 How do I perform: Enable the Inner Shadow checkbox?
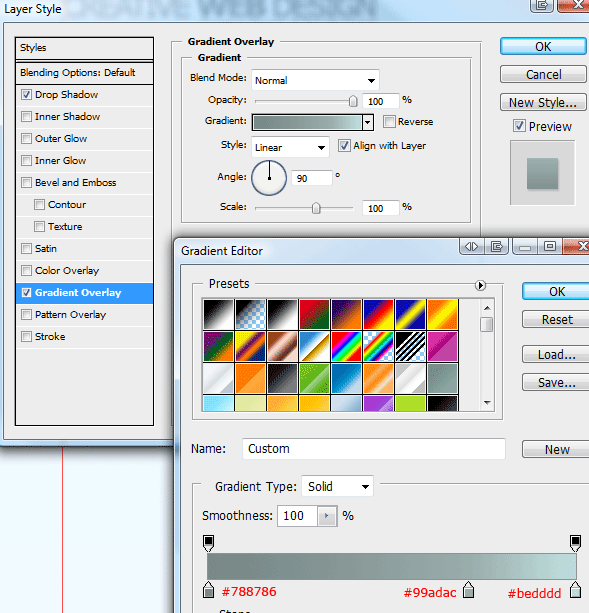point(26,117)
